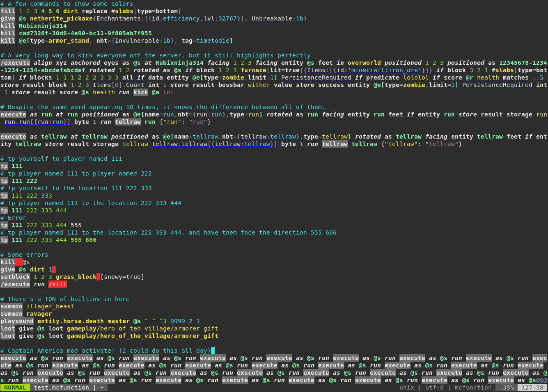The image size is (548, 392).
Task: Click the unix file format indicator
Action: [407, 387]
